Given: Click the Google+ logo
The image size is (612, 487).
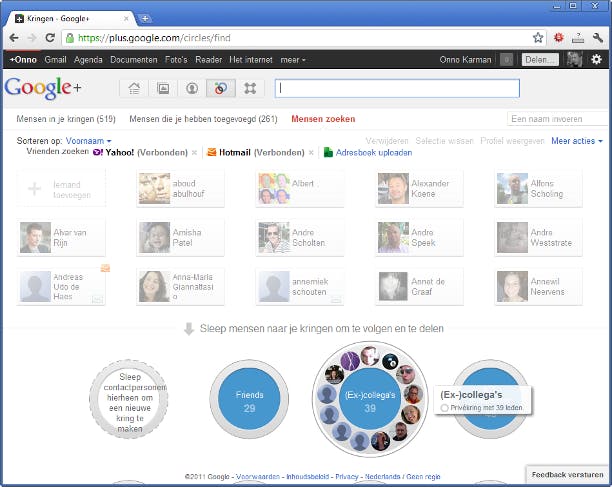Looking at the screenshot, I should pyautogui.click(x=43, y=88).
